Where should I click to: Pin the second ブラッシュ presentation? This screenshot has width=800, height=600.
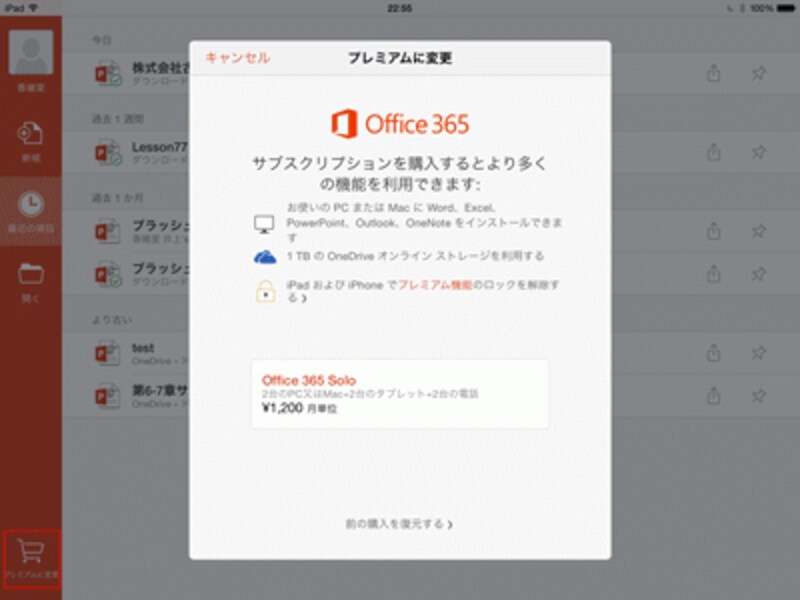click(759, 274)
